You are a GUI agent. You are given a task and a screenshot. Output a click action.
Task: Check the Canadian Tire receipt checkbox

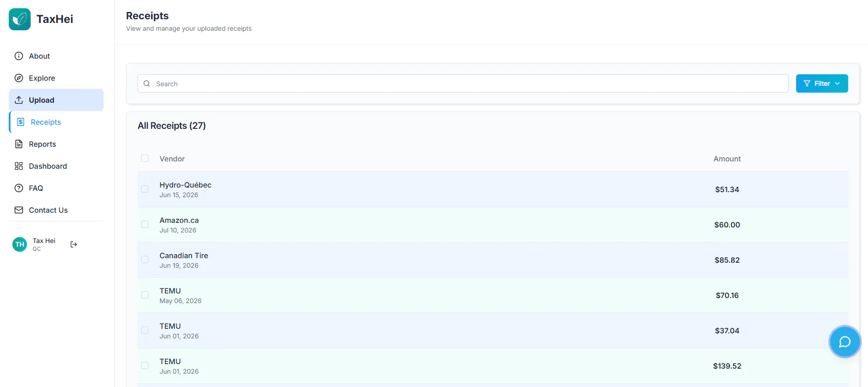[145, 260]
